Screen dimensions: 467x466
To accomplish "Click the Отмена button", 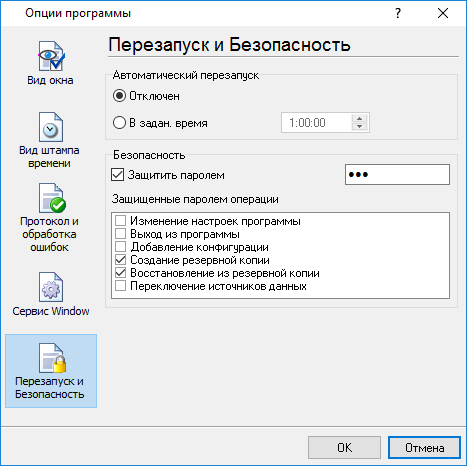I will coord(424,447).
